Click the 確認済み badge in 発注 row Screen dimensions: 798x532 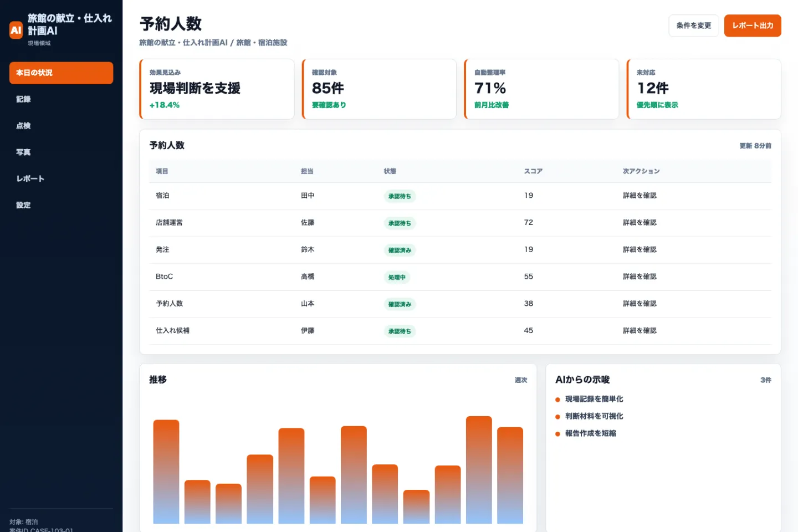(400, 250)
